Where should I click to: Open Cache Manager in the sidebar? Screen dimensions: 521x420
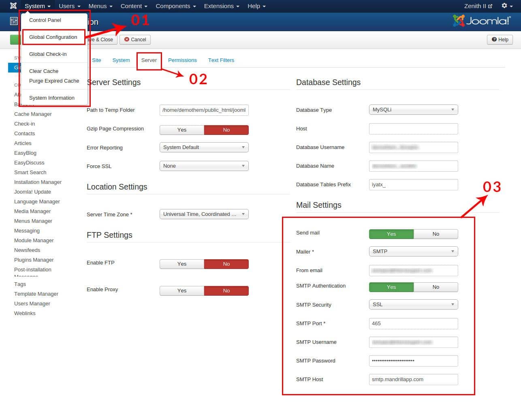tap(33, 114)
